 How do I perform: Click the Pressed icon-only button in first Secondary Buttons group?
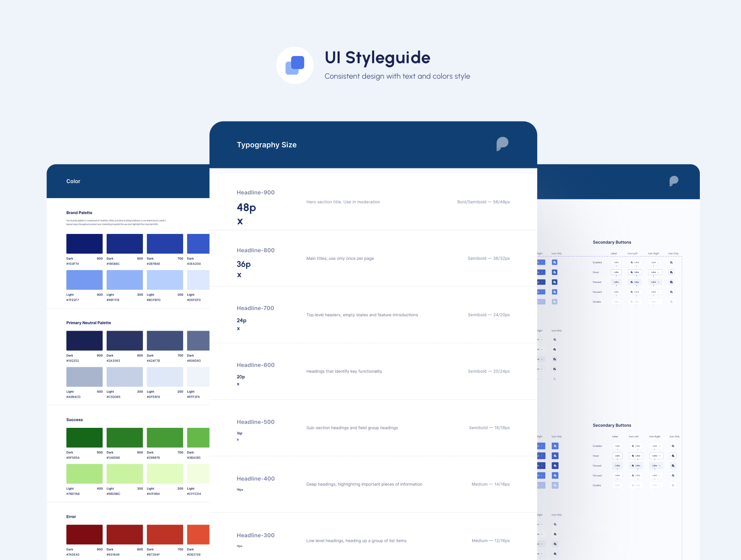tap(671, 282)
